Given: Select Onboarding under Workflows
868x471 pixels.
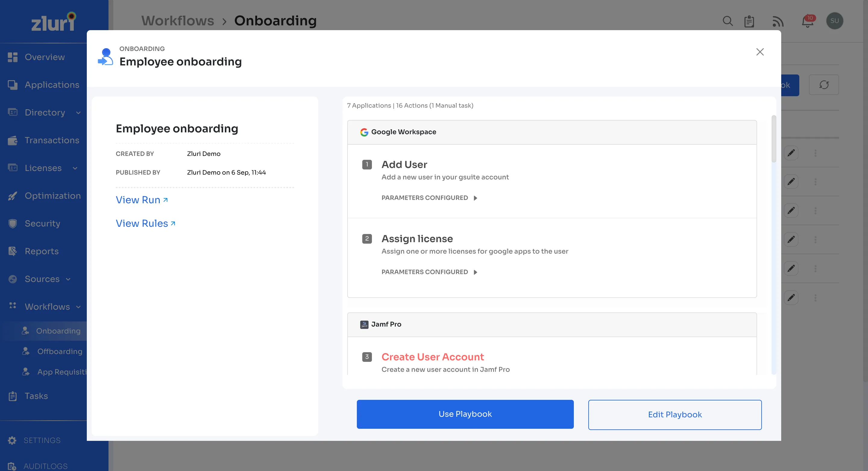Looking at the screenshot, I should click(58, 331).
